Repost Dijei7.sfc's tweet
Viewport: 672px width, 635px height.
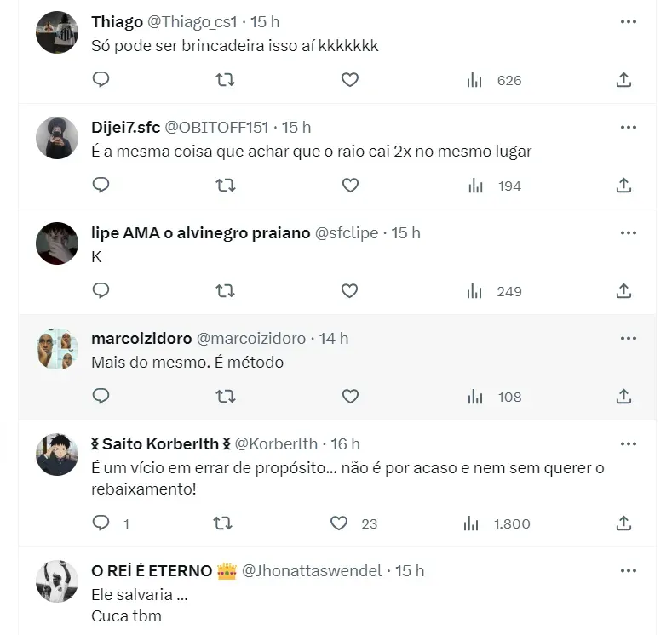(225, 186)
